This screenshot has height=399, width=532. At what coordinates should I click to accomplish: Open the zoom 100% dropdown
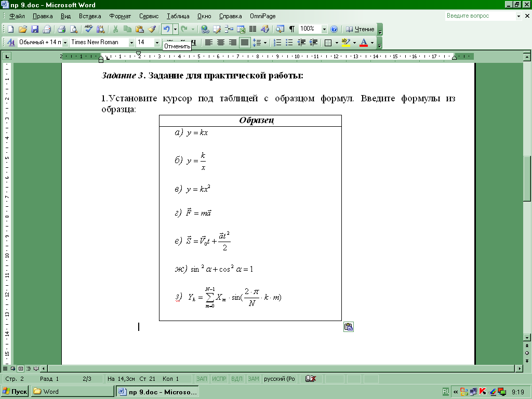tap(324, 29)
